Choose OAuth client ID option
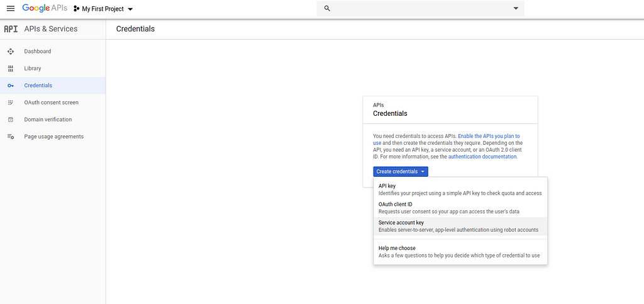644x304 pixels. (460, 208)
